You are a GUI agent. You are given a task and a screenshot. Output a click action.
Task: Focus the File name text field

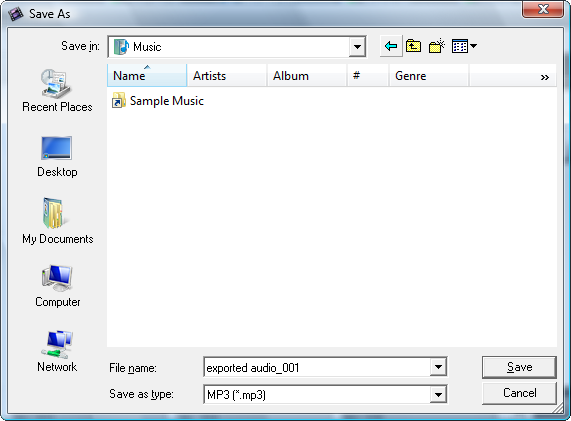click(x=317, y=367)
